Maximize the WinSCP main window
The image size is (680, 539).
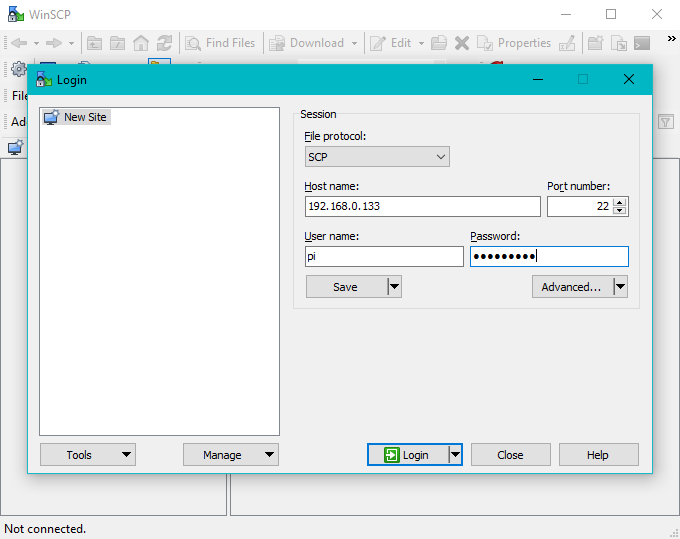click(611, 14)
